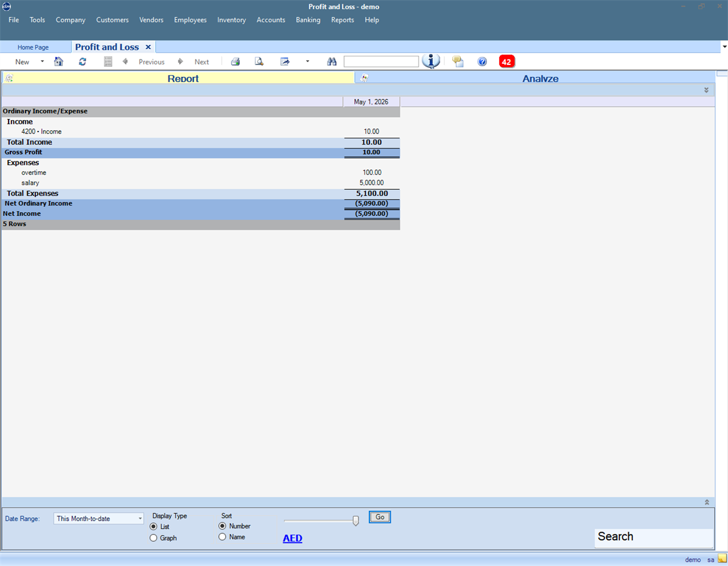Click the Total Income row label
Viewport: 728px width, 566px height.
30,142
